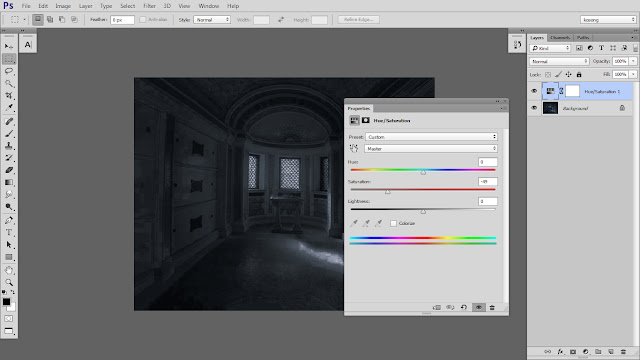Select the Crop tool
Viewport: 640px width, 360px height.
pos(9,96)
